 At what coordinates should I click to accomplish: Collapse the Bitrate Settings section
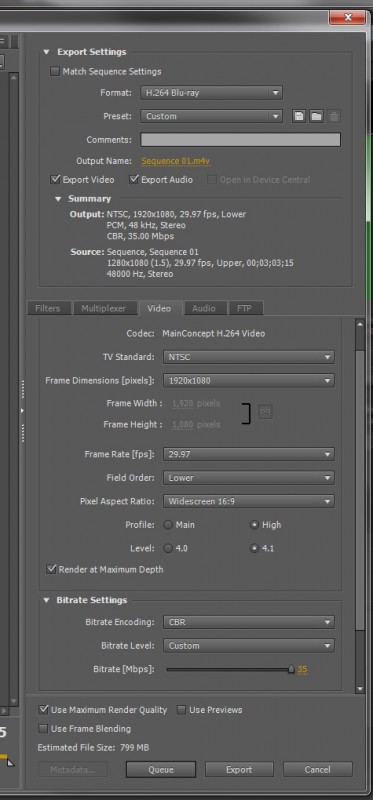pyautogui.click(x=46, y=601)
